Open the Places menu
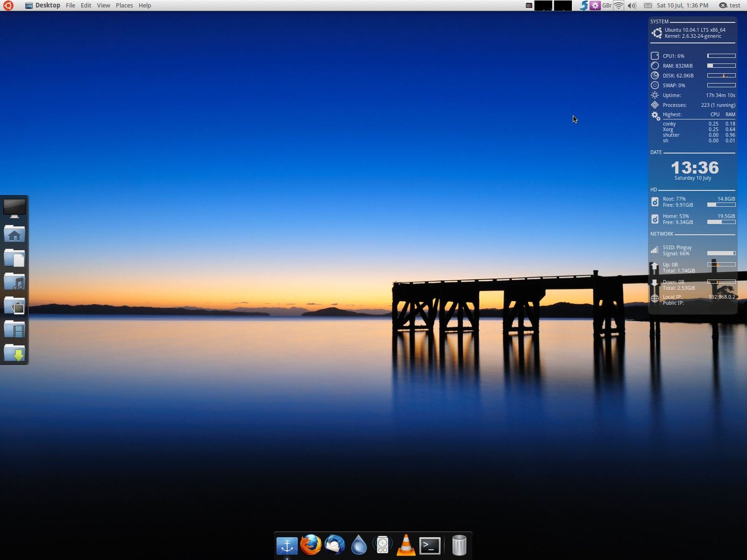 (x=124, y=6)
